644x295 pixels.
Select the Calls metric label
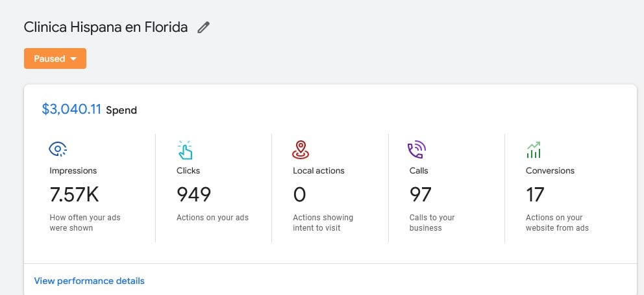click(419, 170)
